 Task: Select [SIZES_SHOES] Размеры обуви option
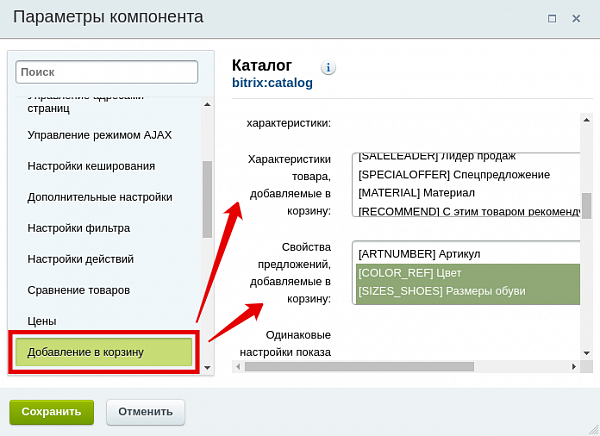point(441,291)
